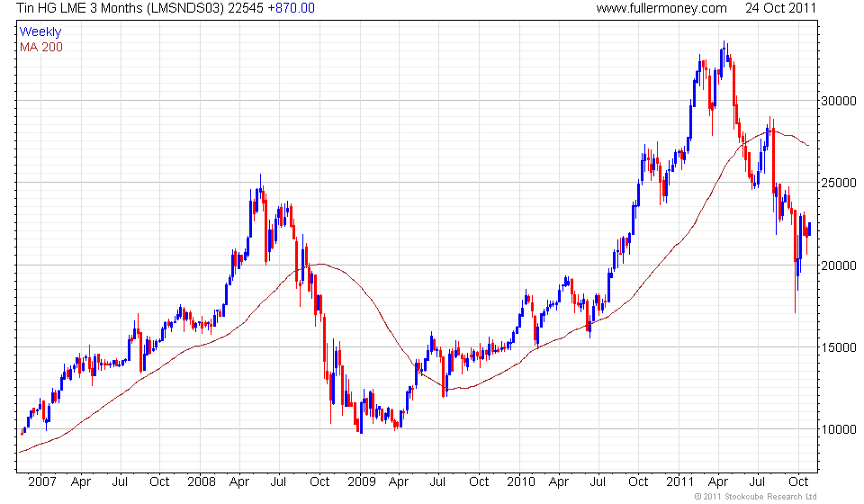
Task: Click the 20000 price axis label
Action: click(x=839, y=265)
